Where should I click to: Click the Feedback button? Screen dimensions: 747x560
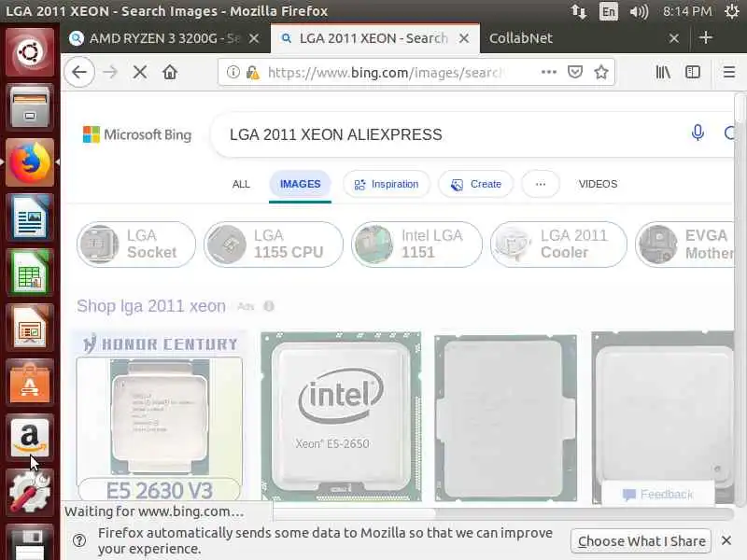click(x=658, y=495)
